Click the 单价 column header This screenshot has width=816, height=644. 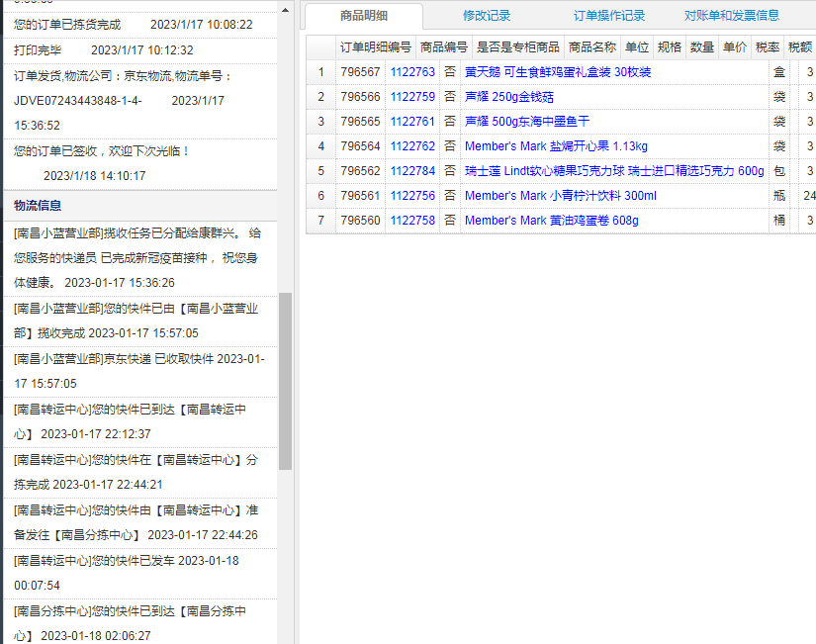coord(735,47)
